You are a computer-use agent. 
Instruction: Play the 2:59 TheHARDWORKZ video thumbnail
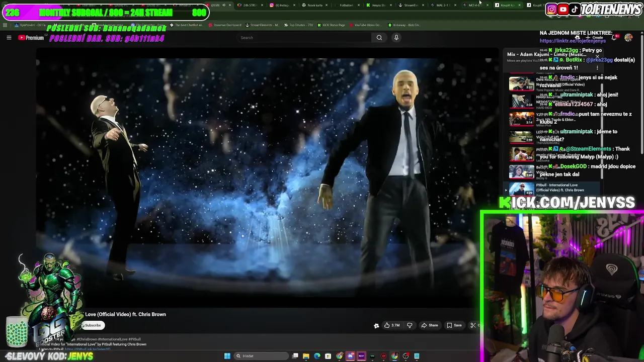[x=521, y=137]
